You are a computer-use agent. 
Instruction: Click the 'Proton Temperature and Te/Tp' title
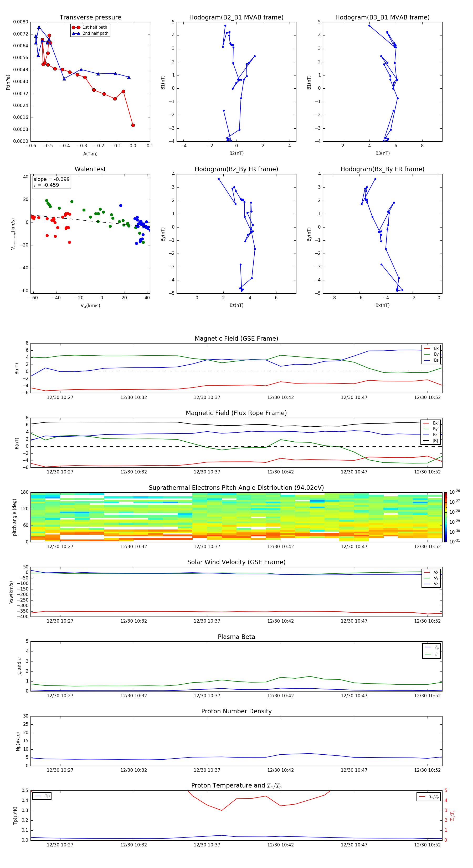236,786
